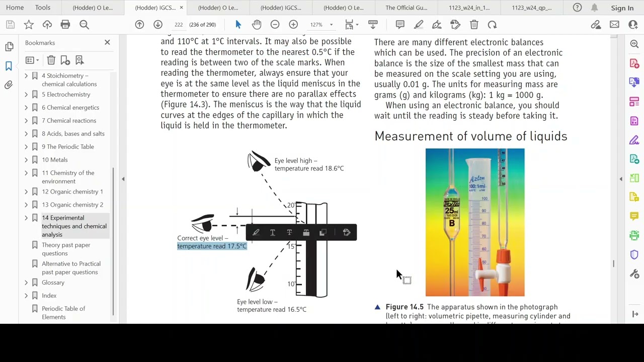Screen dimensions: 644x362
Task: Share a link to this file
Action: 596,25
